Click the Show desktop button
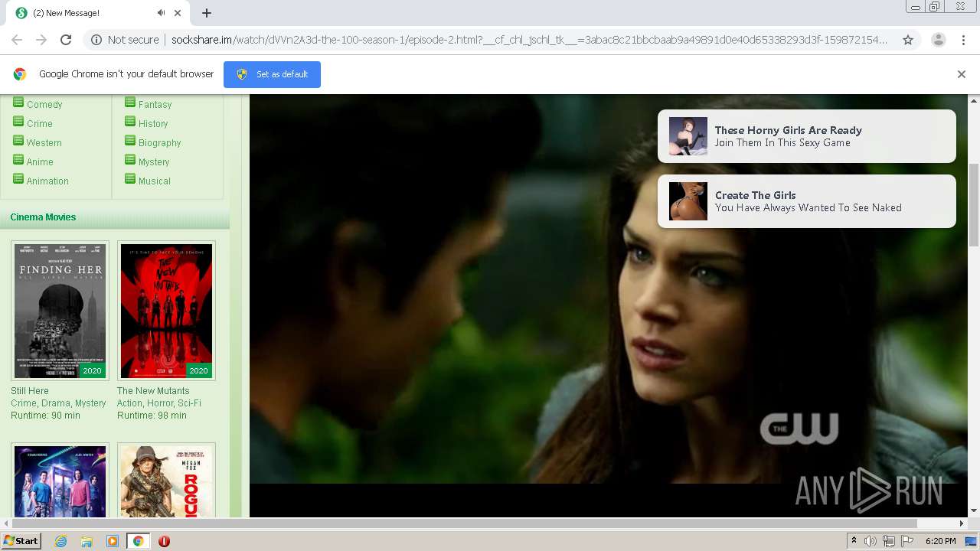This screenshot has height=551, width=980. (971, 541)
